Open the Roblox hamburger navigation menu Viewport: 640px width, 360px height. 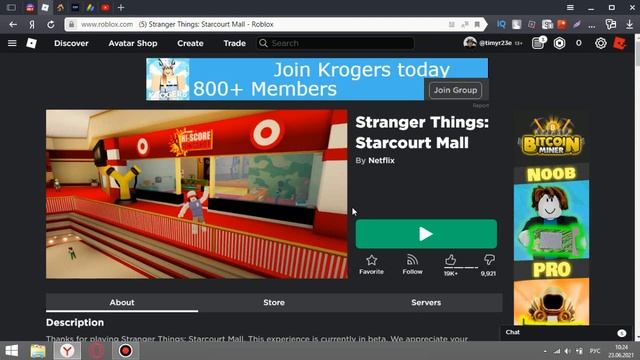[x=12, y=43]
